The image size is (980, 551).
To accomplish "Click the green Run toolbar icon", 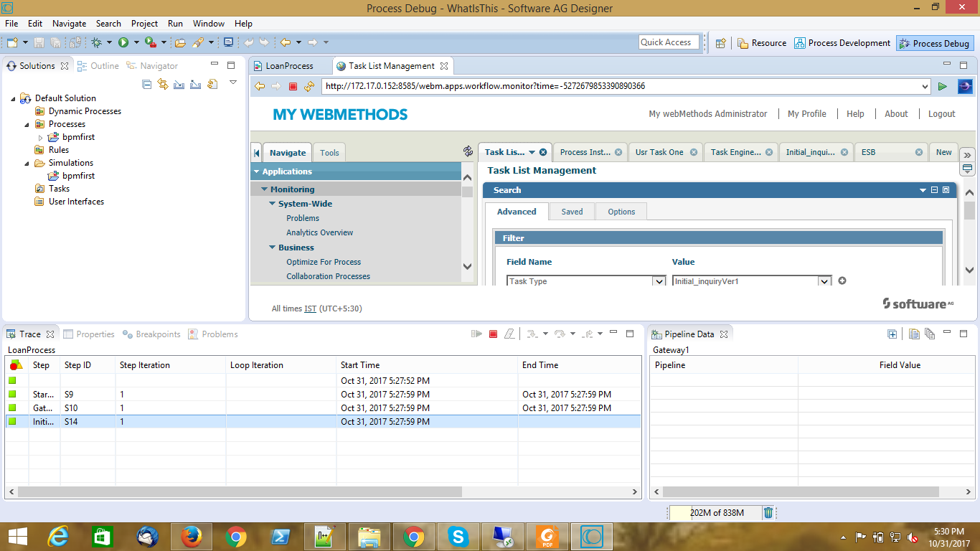I will tap(123, 42).
